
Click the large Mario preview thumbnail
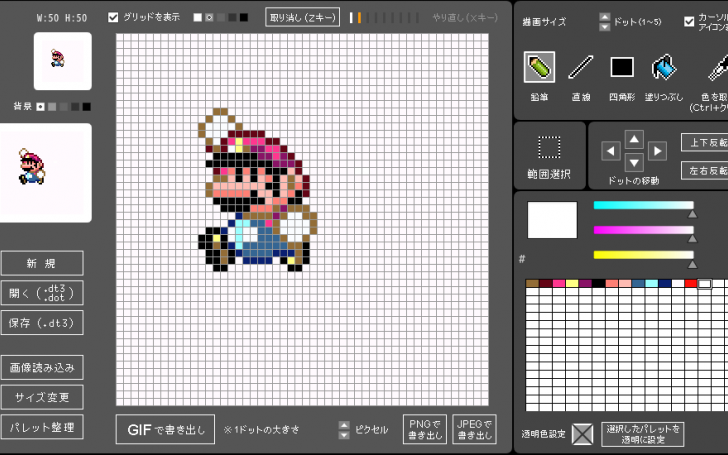point(45,173)
